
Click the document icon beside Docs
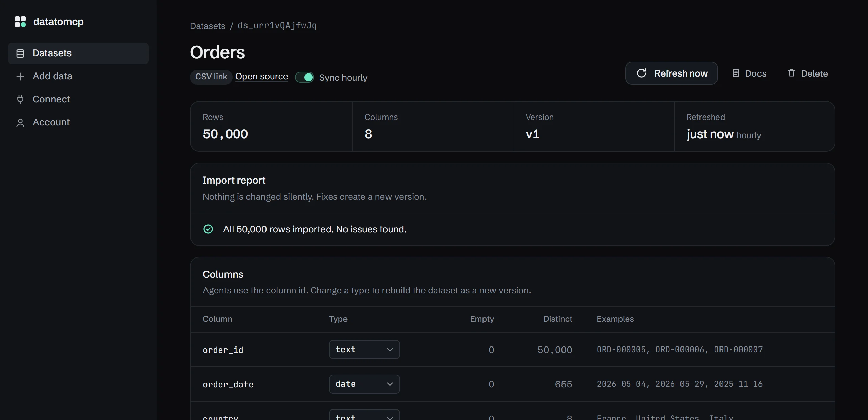point(736,73)
